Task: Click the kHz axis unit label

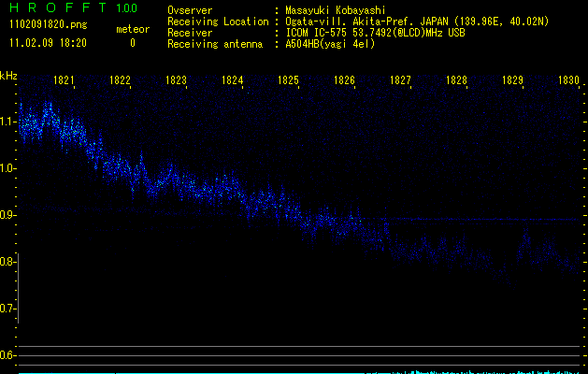Action: pyautogui.click(x=8, y=76)
